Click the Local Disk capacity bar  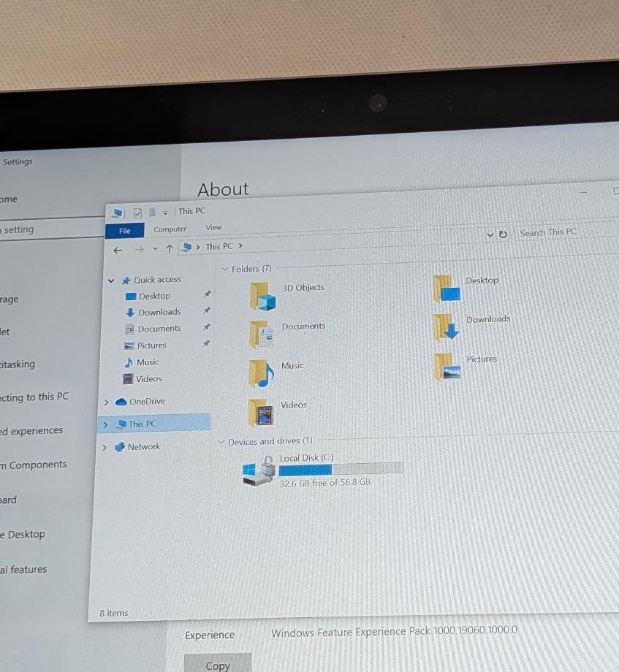341,469
